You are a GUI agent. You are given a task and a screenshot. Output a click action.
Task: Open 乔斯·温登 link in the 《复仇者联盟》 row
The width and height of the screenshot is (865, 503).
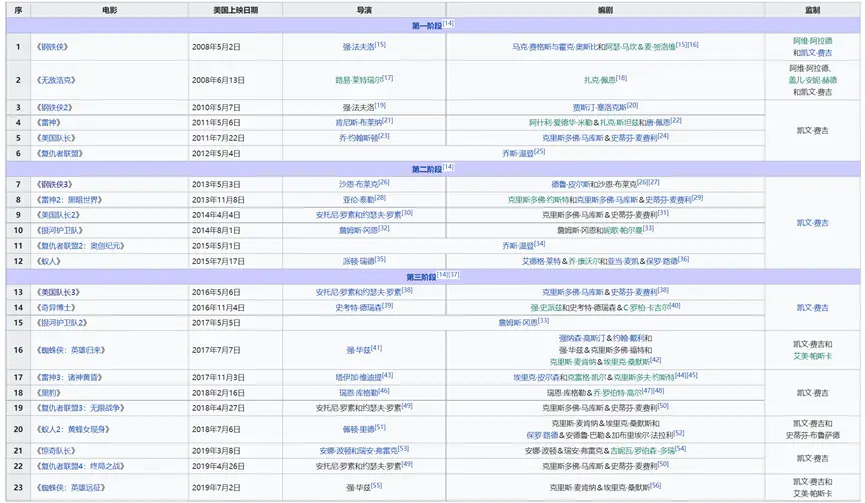click(518, 154)
